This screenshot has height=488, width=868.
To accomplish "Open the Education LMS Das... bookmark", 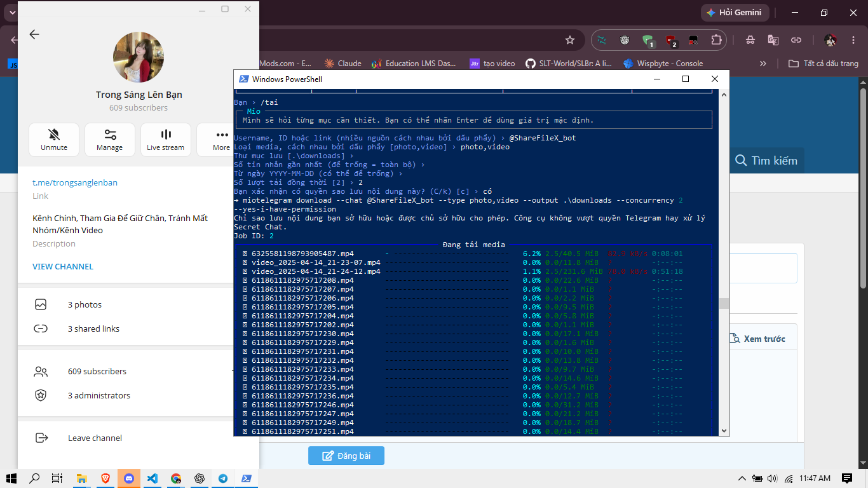I will (414, 64).
